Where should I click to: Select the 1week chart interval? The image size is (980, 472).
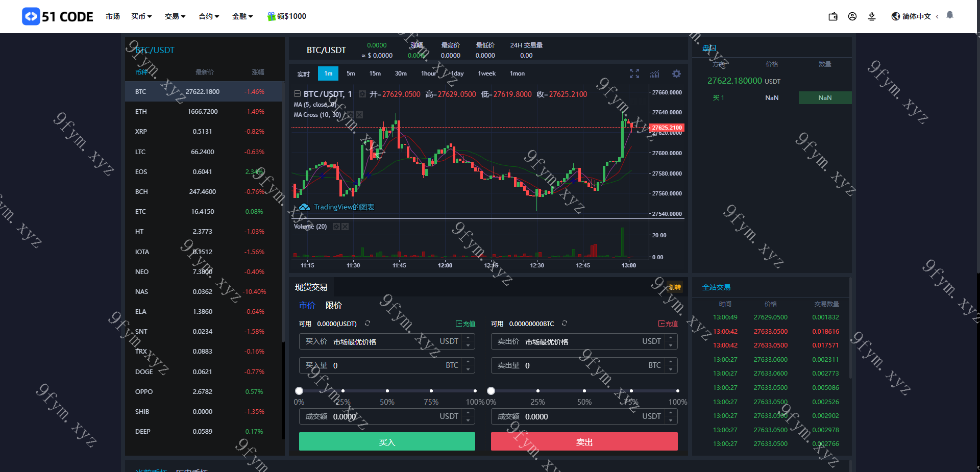point(486,73)
